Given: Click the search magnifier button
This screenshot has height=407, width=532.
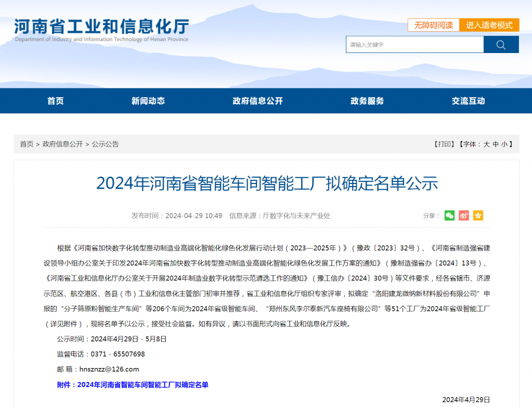Looking at the screenshot, I should click(501, 45).
